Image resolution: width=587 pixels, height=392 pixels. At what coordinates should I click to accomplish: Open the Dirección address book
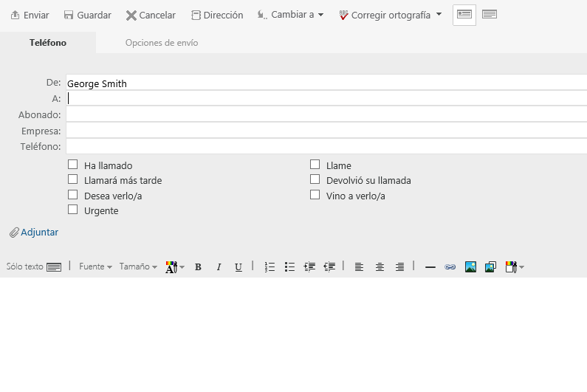[217, 15]
